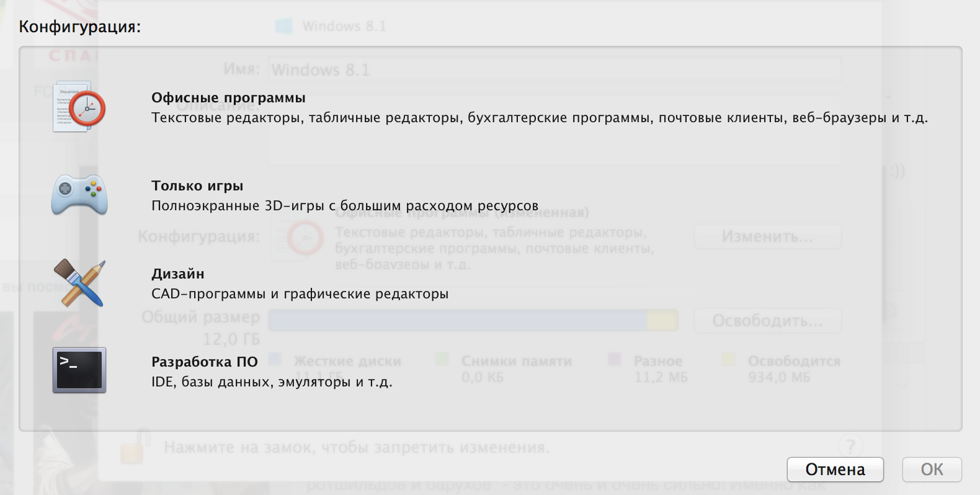Image resolution: width=980 pixels, height=495 pixels.
Task: Click the brush and pencil Design icon
Action: click(x=79, y=283)
